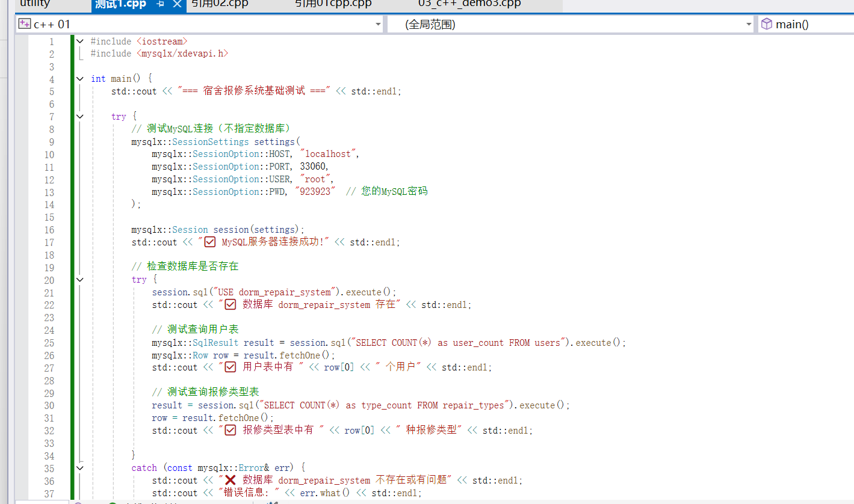Click "row = result.fetchOne();" on line 31
854x504 pixels.
213,418
